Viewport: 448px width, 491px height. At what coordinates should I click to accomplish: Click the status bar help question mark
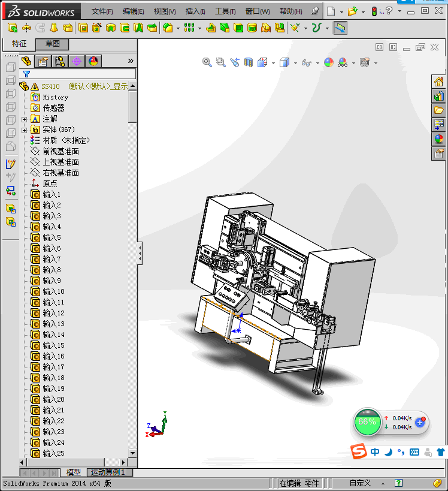point(398,483)
